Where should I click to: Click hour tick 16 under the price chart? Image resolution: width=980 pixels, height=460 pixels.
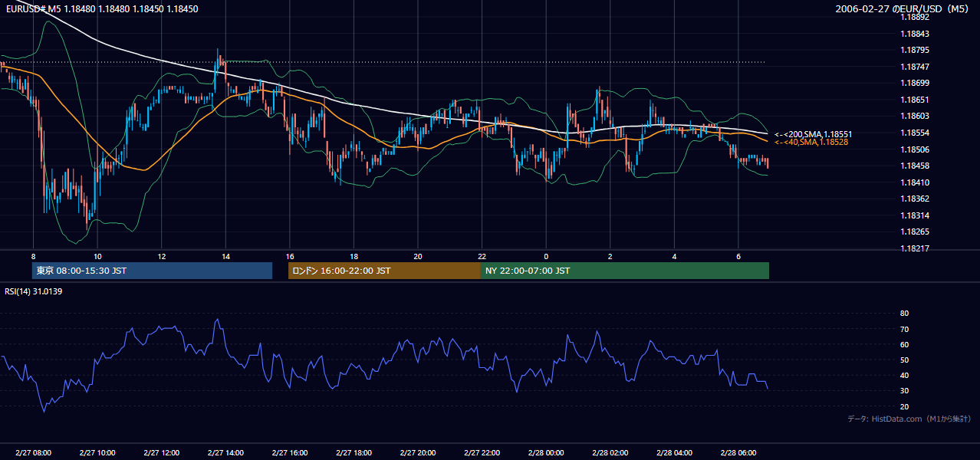[289, 256]
